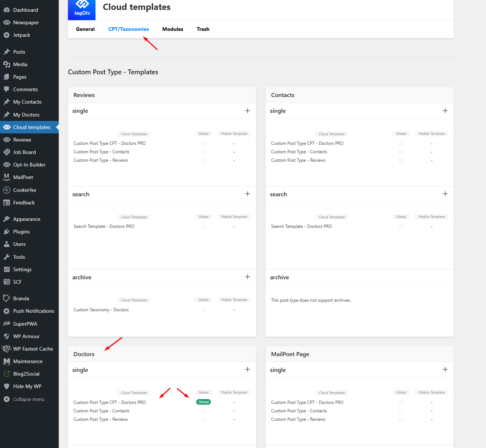Click the Branda tag icon
Viewport: 486px width, 448px height.
[x=7, y=298]
